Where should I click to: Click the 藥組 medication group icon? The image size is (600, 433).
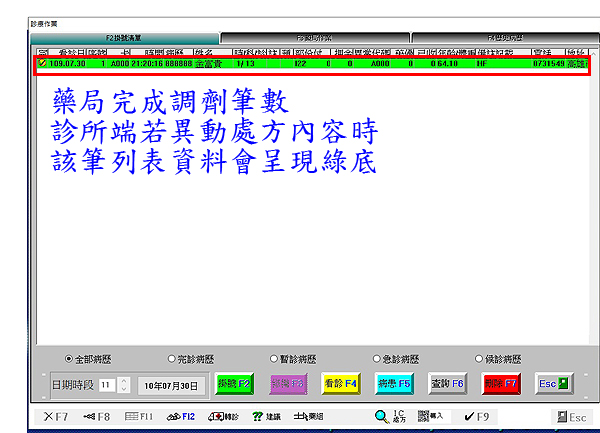pyautogui.click(x=308, y=415)
